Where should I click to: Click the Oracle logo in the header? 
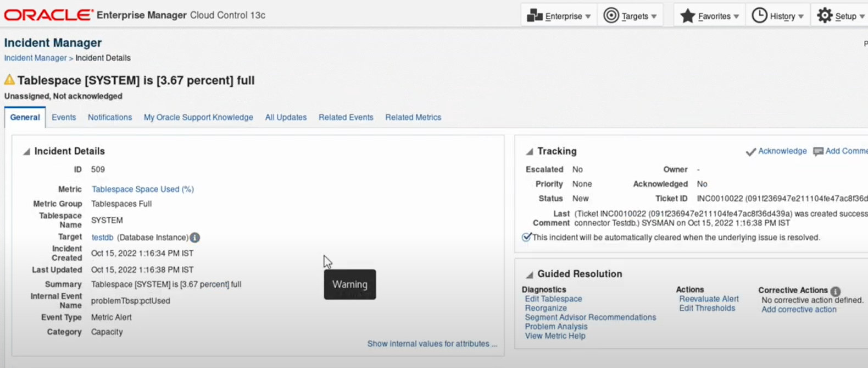[x=48, y=15]
